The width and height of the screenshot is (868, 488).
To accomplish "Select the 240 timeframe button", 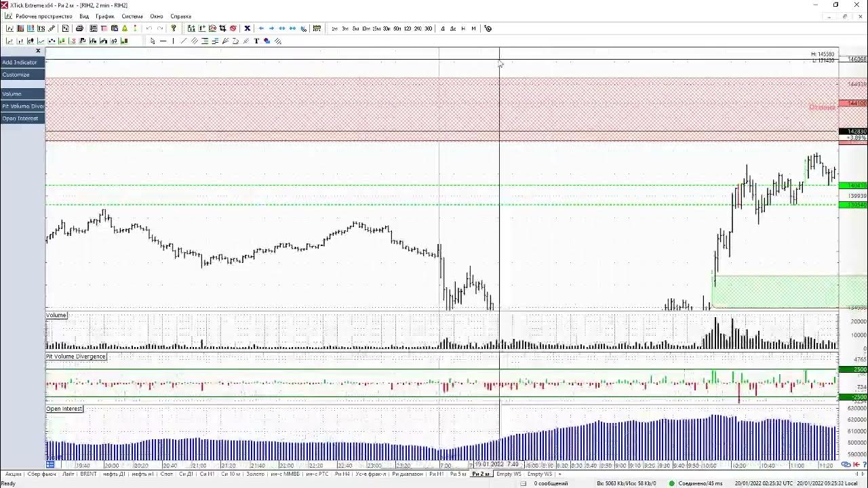I will pyautogui.click(x=418, y=28).
